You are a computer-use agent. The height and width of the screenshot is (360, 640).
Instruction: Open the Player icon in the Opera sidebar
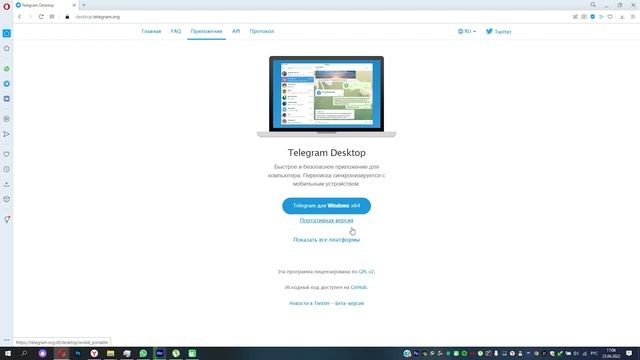coord(7,119)
